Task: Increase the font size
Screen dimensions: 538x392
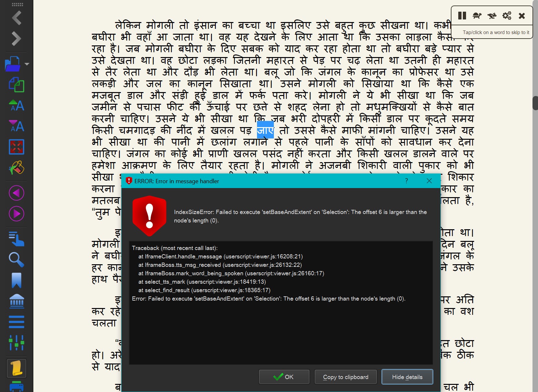Action: pyautogui.click(x=17, y=105)
